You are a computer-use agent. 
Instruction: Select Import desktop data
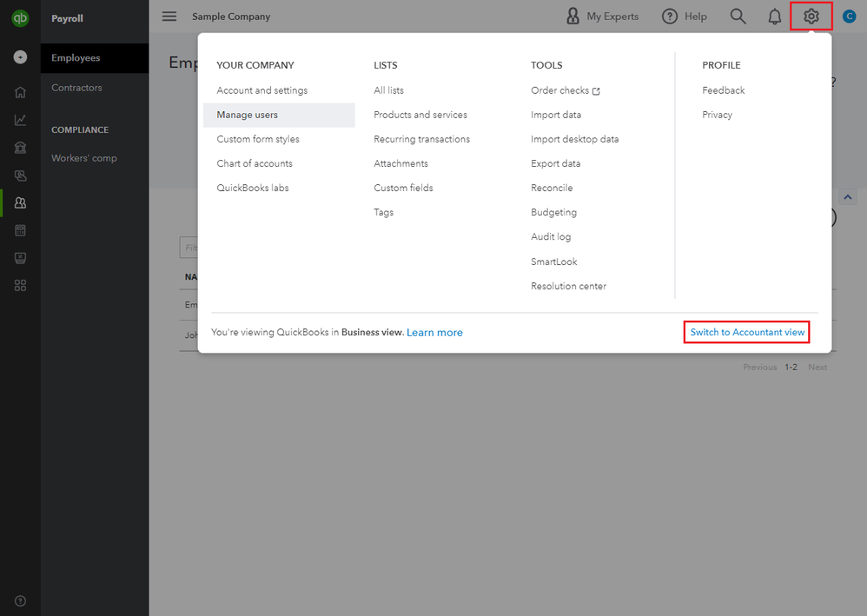pyautogui.click(x=574, y=139)
